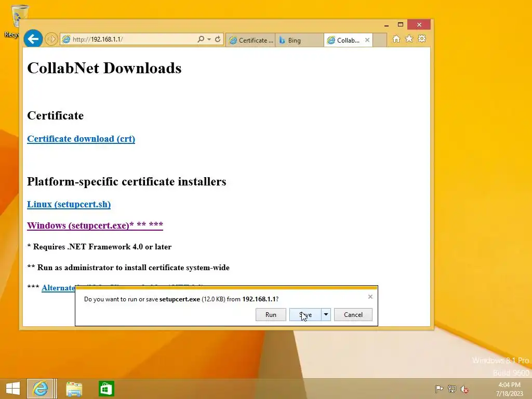
Task: Open the clock showing 4:04 PM
Action: click(x=509, y=389)
